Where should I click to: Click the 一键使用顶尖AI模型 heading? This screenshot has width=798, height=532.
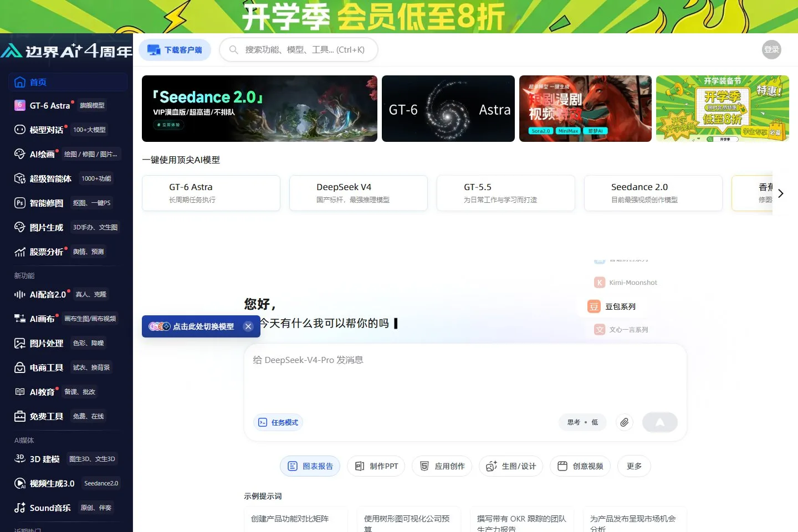[x=181, y=160]
